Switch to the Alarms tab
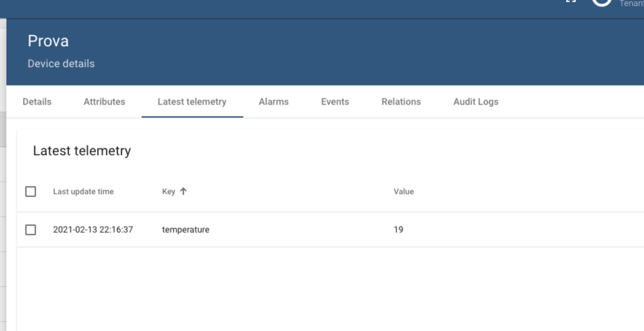 273,101
